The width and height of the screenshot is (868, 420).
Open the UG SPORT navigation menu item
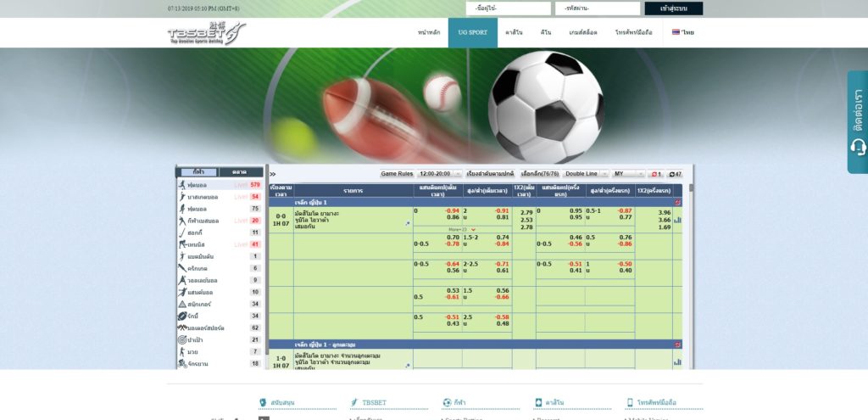point(472,32)
